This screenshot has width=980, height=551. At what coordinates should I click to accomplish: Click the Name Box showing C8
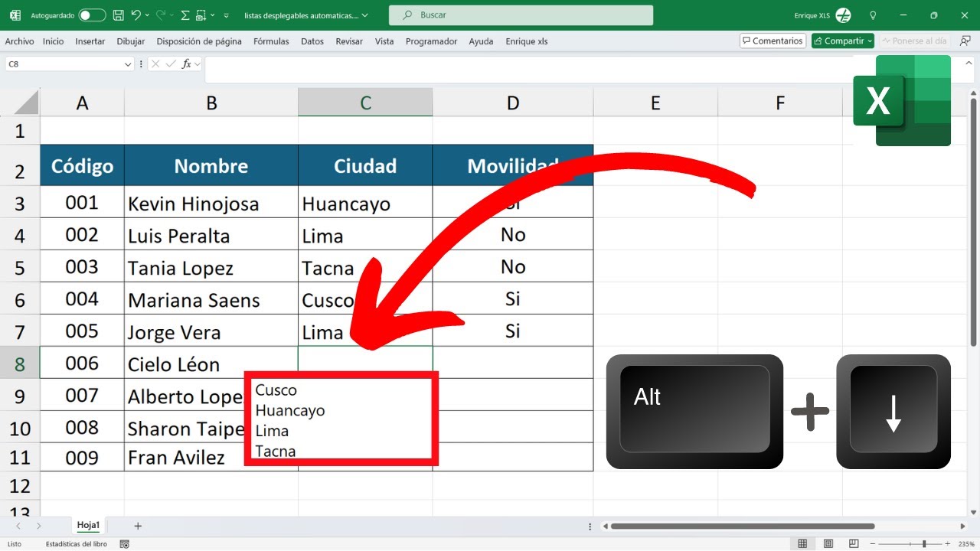point(64,64)
